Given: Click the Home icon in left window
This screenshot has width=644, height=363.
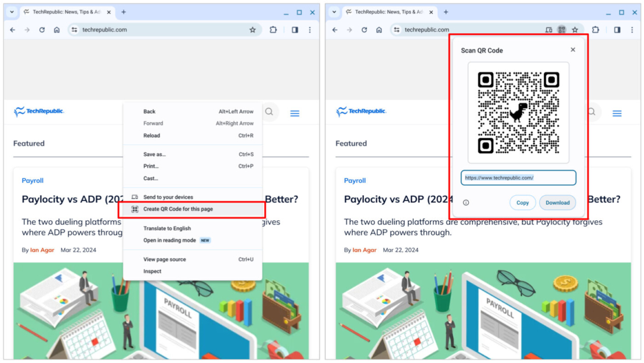Looking at the screenshot, I should pyautogui.click(x=55, y=29).
